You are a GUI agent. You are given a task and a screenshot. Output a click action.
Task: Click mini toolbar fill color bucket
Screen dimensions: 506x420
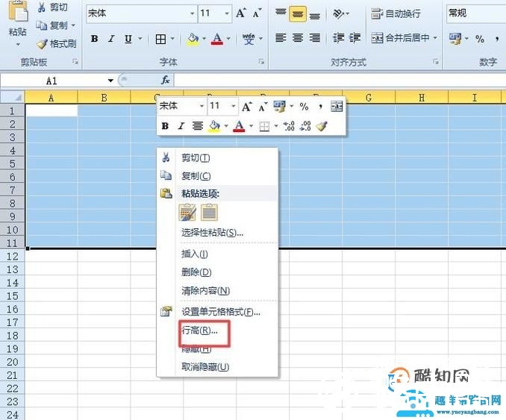pos(214,126)
